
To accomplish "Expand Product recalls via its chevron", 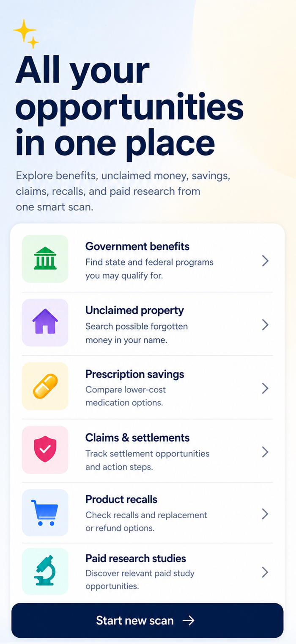I will point(265,514).
